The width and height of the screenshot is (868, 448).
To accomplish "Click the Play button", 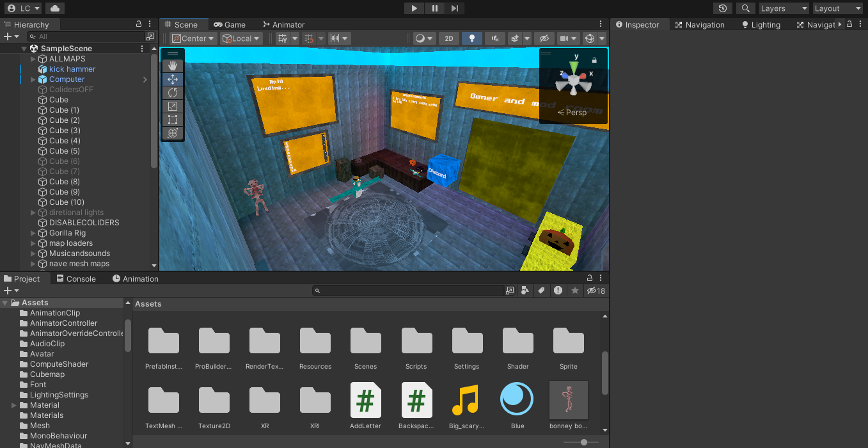I will [414, 8].
